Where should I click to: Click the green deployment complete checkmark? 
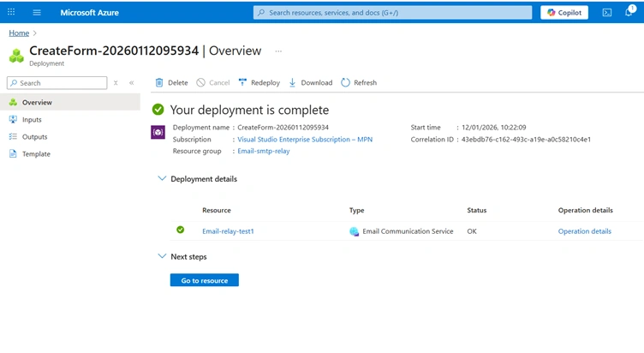pyautogui.click(x=158, y=110)
